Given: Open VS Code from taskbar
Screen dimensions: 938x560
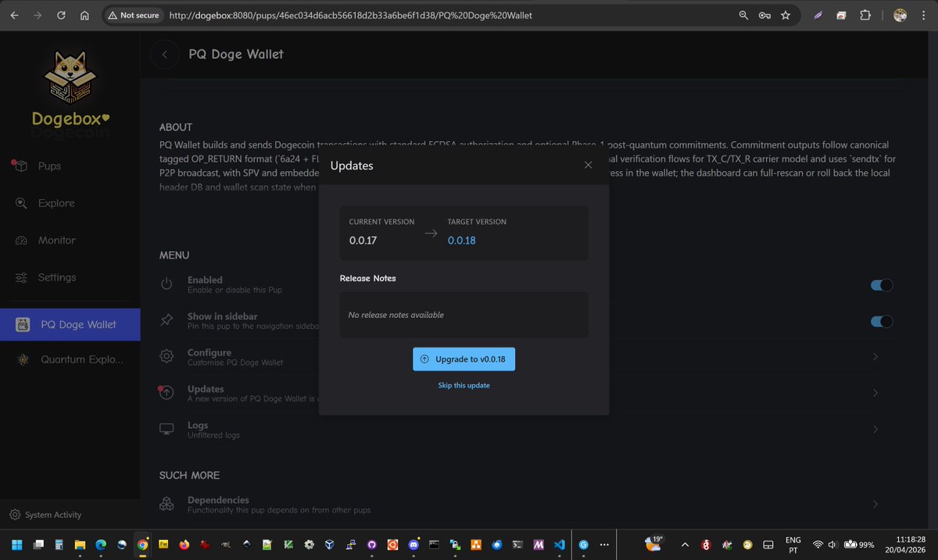Looking at the screenshot, I should [558, 544].
